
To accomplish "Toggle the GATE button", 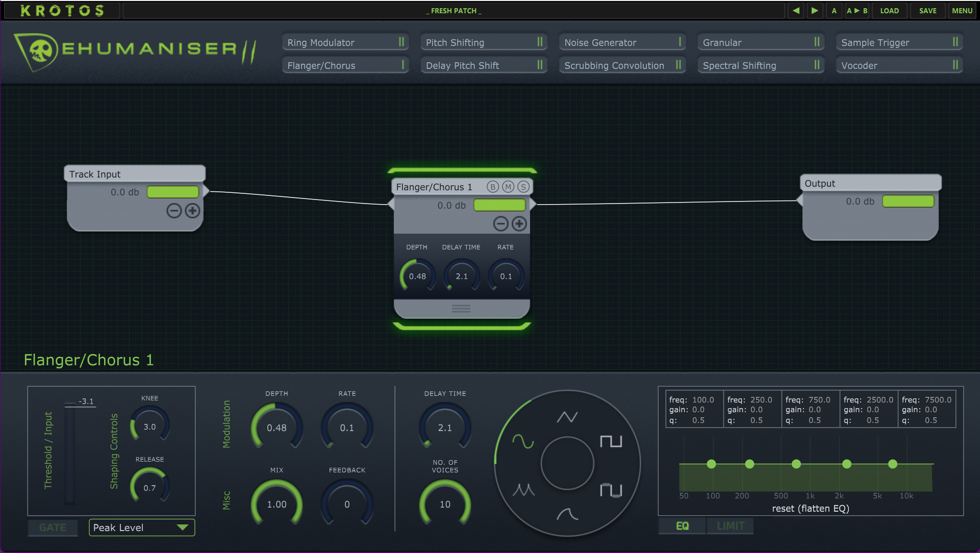I will [x=53, y=527].
